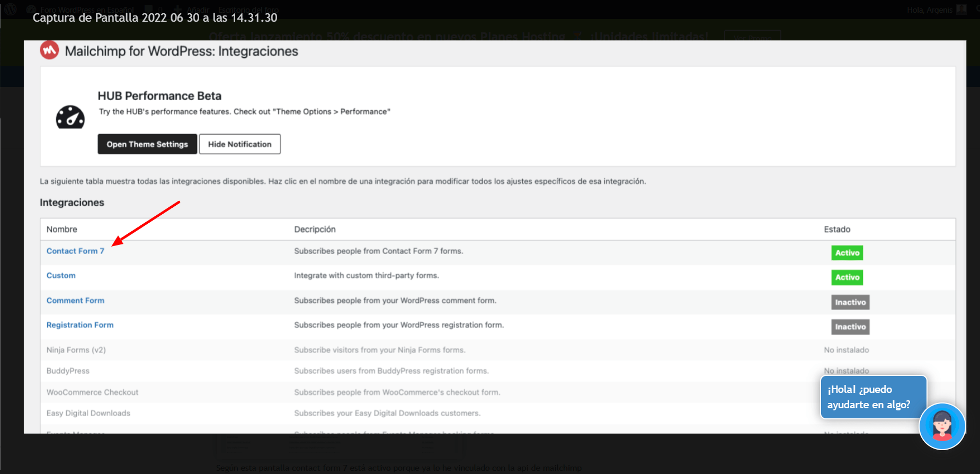Click the Inactivo badge for Comment Form
Screen dimensions: 980x474
click(x=850, y=302)
